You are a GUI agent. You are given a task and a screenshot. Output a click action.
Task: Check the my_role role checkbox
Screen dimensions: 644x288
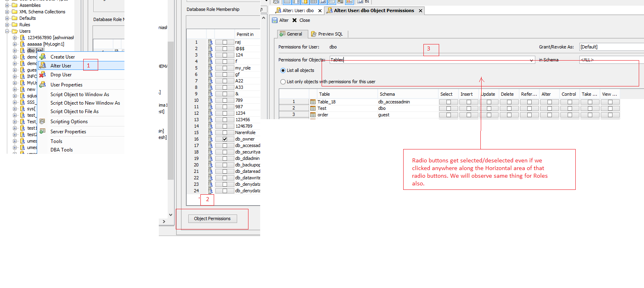(225, 68)
